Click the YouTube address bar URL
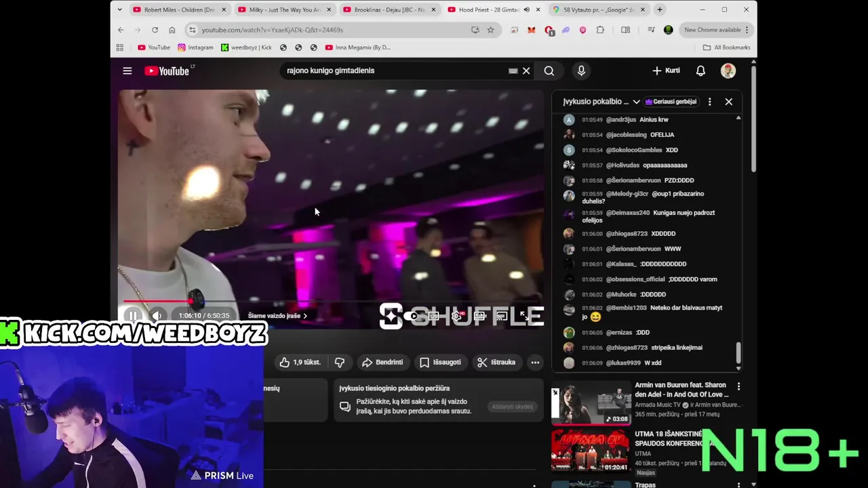Screen dimensions: 868x488 pos(272,30)
